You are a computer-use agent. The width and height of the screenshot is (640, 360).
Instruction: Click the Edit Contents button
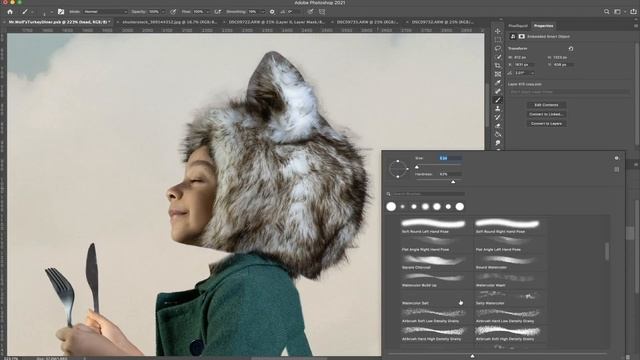click(x=547, y=105)
